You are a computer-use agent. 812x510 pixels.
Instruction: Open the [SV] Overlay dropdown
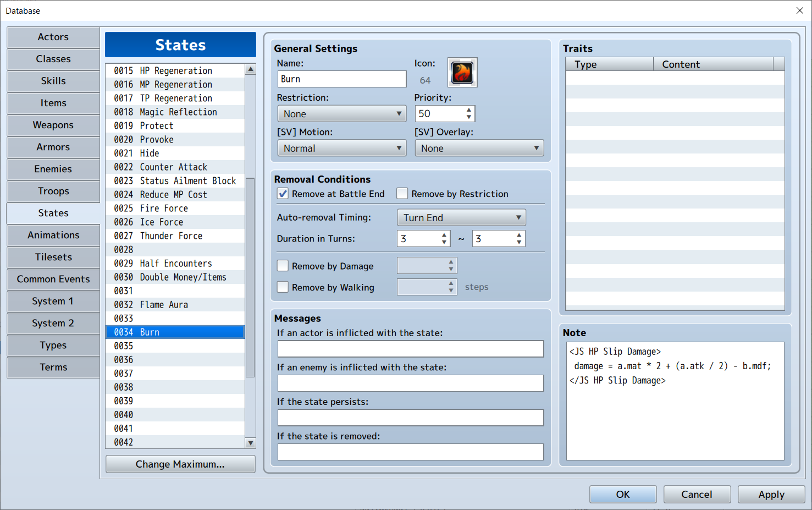pyautogui.click(x=479, y=149)
